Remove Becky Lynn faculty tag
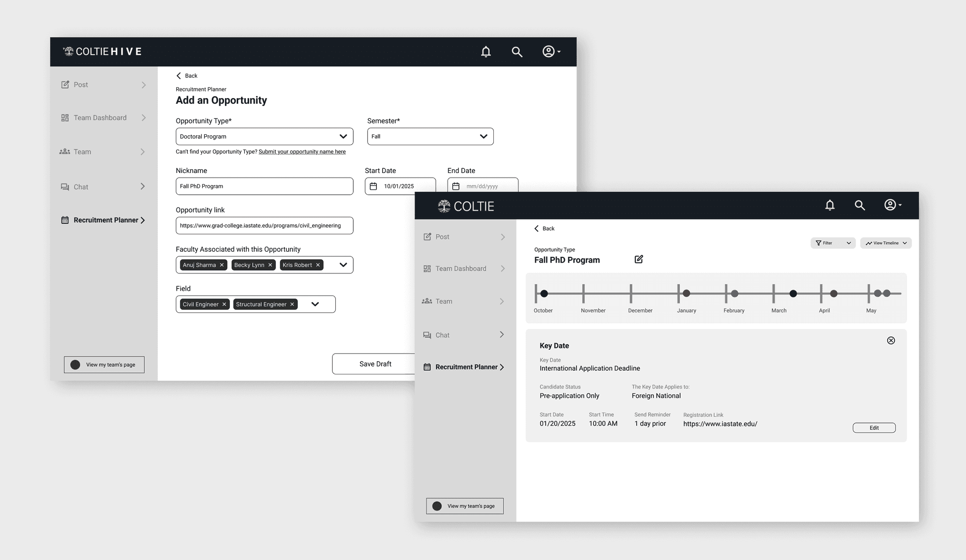 (x=270, y=265)
